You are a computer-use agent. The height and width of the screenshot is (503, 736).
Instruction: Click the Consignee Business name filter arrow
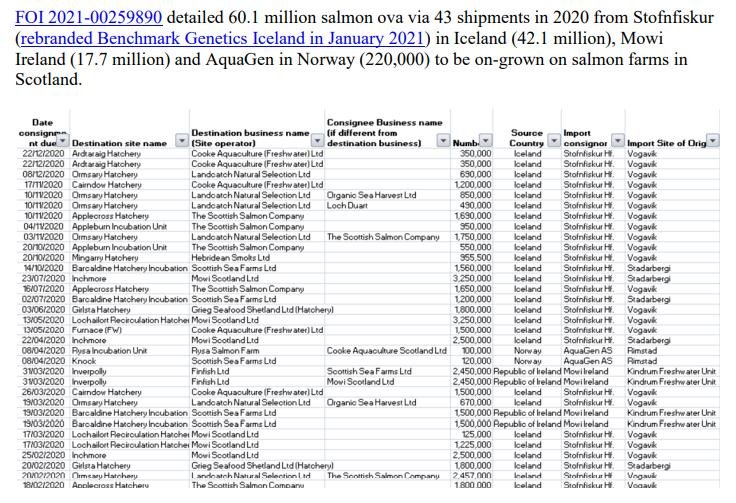[x=444, y=142]
